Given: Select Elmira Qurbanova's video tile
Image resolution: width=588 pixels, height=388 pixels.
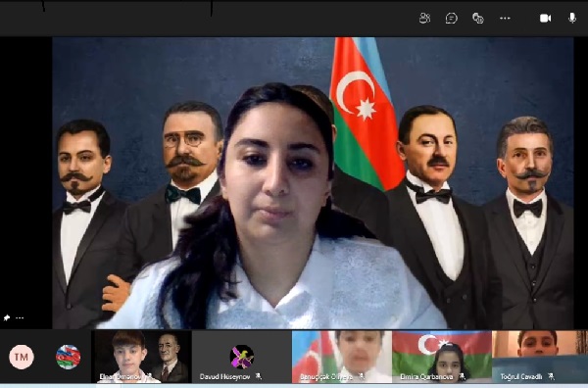Looking at the screenshot, I should [442, 357].
